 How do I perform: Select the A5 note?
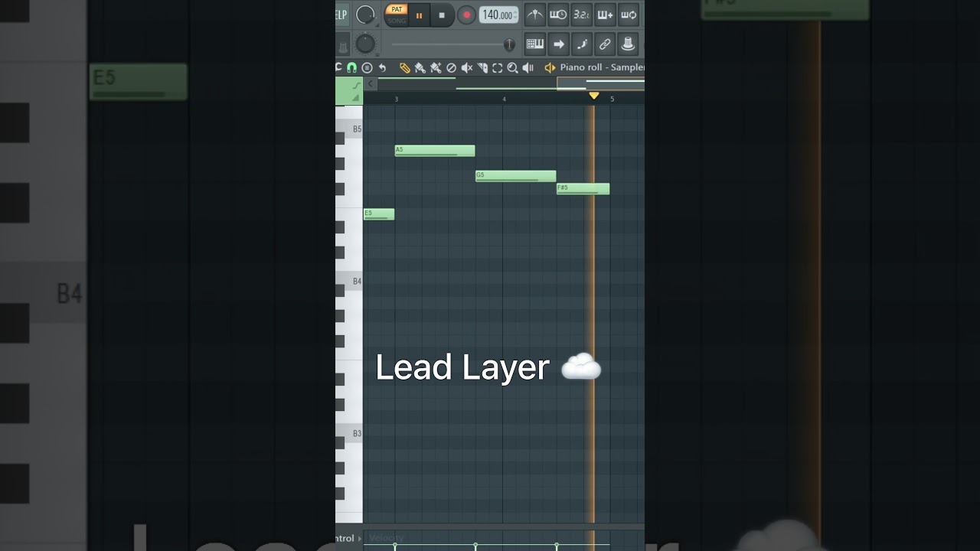pos(435,151)
